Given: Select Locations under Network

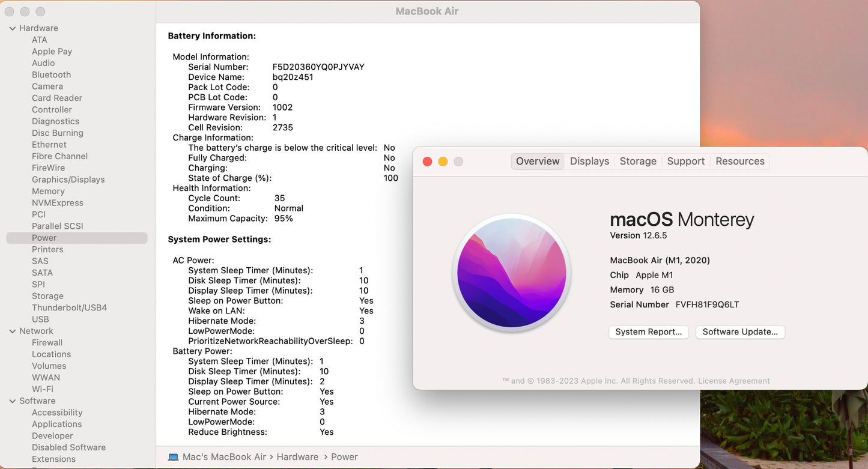Looking at the screenshot, I should pos(51,354).
